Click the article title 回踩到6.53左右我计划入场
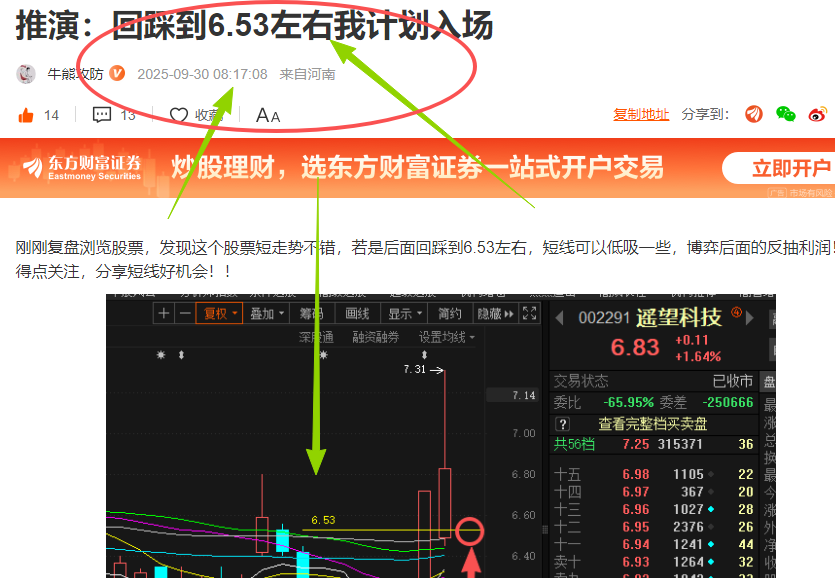The image size is (835, 578). pyautogui.click(x=302, y=25)
